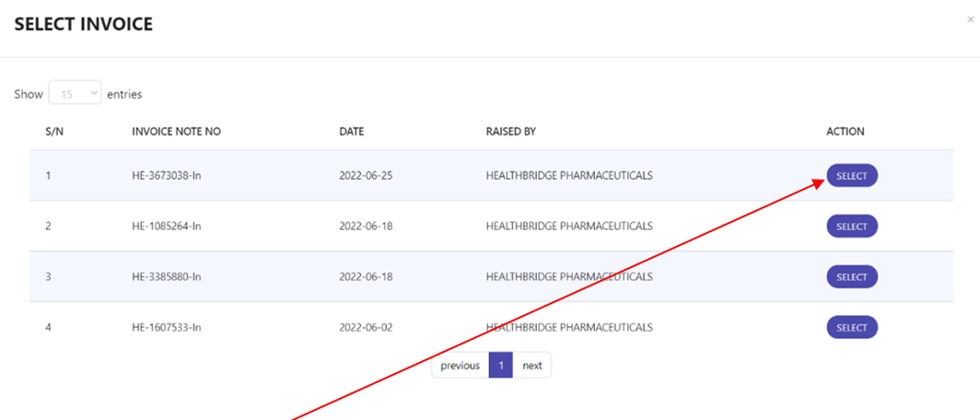
Task: Click invoice number HE-3673038-In text
Action: 166,176
